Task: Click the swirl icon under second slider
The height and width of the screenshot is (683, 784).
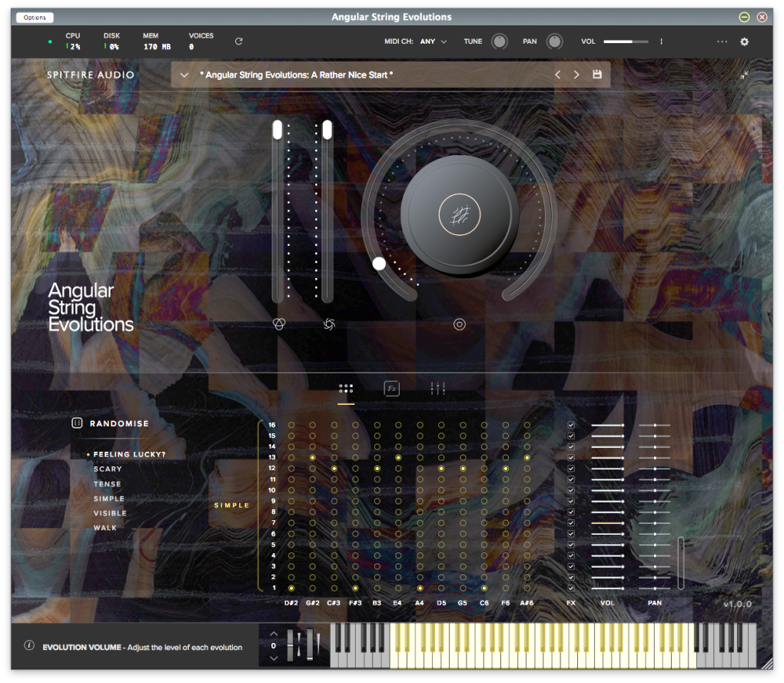Action: 329,324
